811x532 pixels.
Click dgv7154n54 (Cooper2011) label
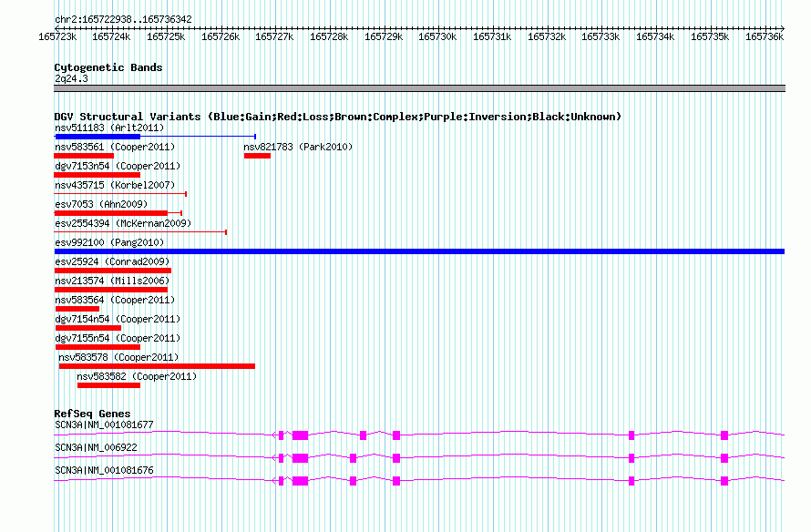(x=118, y=319)
